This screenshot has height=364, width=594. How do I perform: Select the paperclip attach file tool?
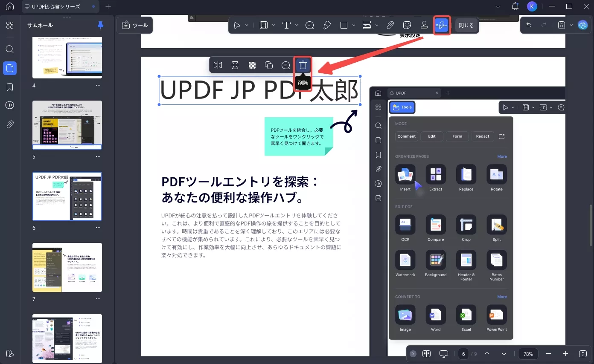coord(390,26)
